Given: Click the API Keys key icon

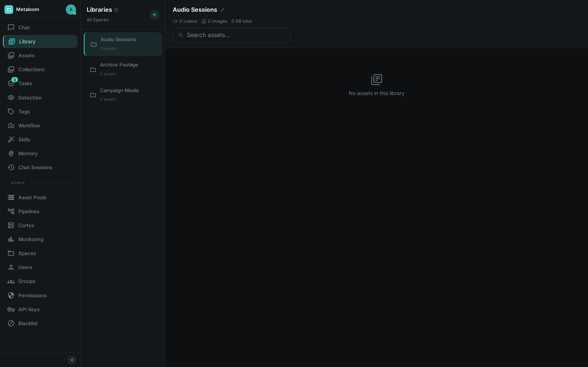Looking at the screenshot, I should (x=11, y=310).
